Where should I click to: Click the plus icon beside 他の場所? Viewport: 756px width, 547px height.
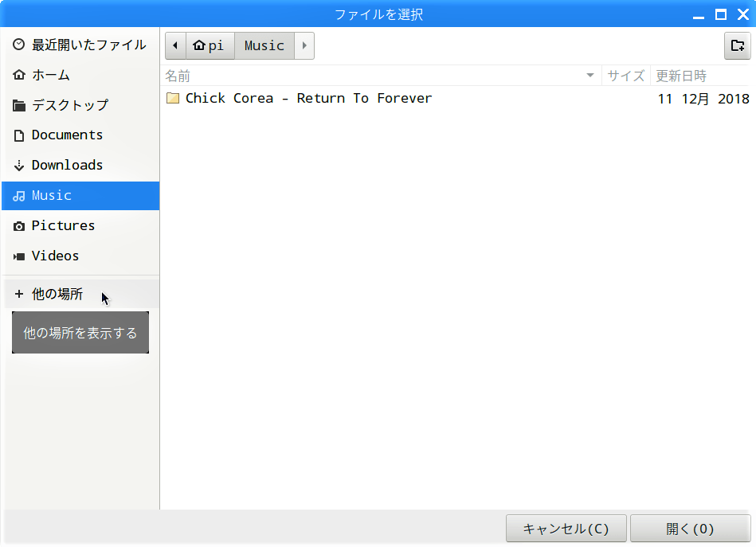click(x=19, y=294)
